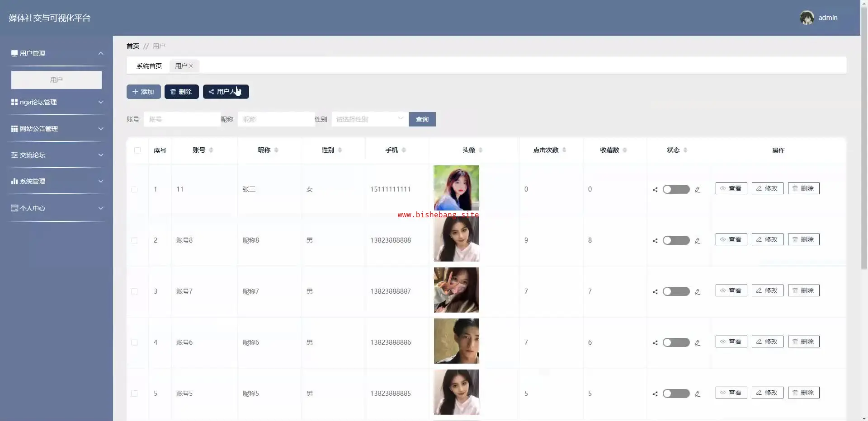Expand the nga论坛管理 sidebar menu

[x=57, y=102]
